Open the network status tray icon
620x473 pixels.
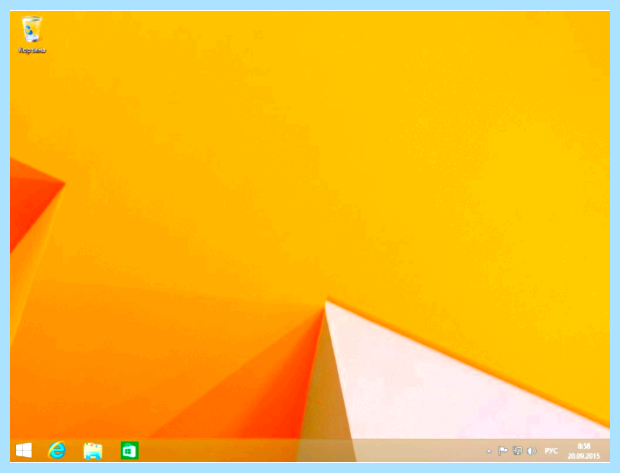click(x=517, y=450)
